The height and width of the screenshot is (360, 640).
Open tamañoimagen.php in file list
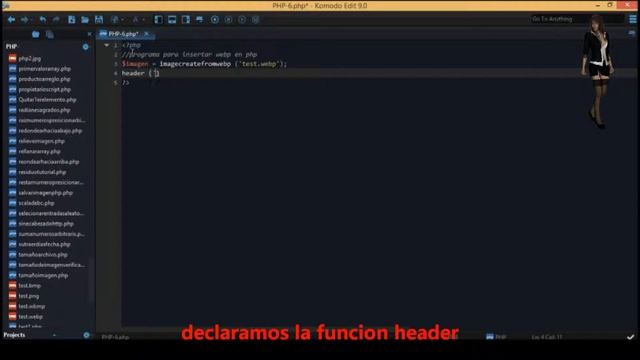click(x=43, y=276)
